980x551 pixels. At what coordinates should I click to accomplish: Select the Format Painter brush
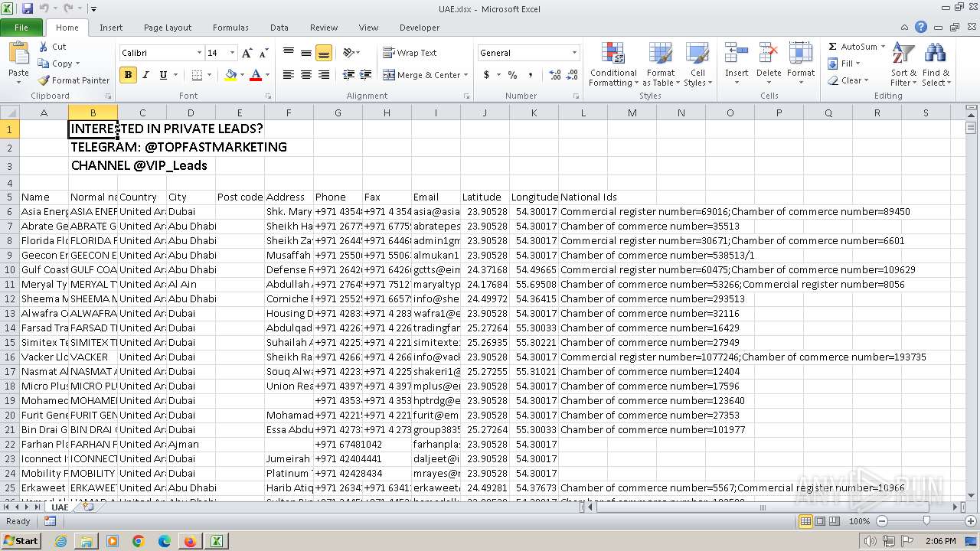tap(44, 80)
